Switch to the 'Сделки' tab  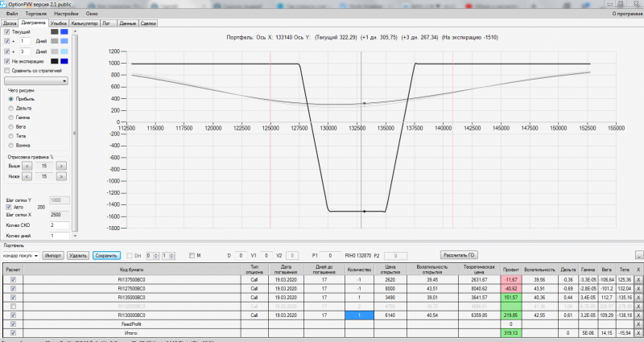pyautogui.click(x=148, y=23)
